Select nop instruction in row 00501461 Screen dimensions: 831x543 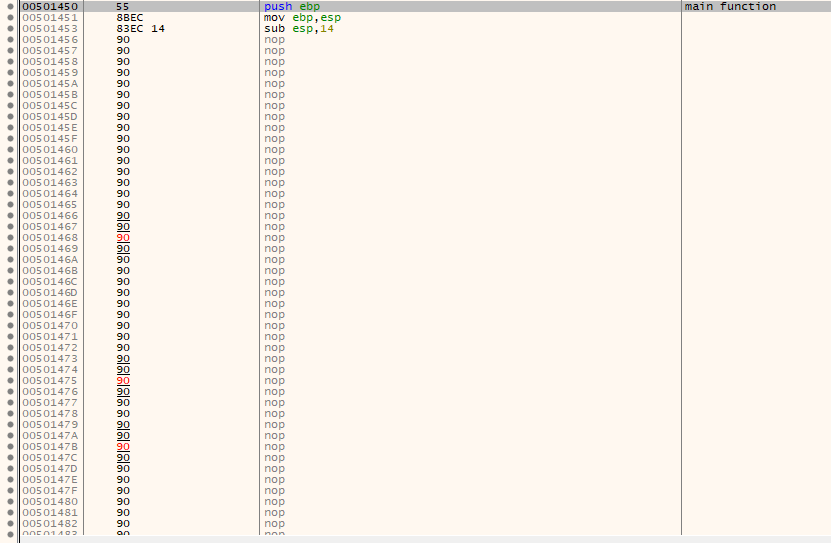pyautogui.click(x=275, y=161)
